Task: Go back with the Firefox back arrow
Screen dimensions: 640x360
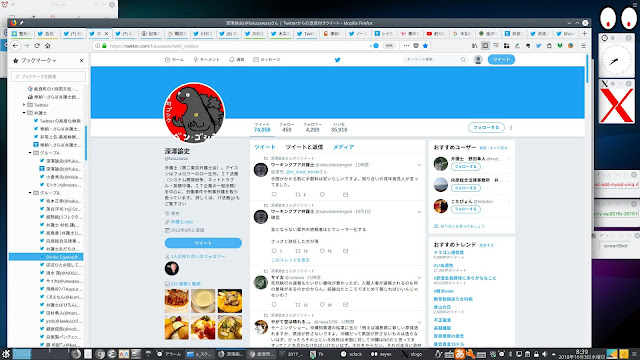Action: coord(16,46)
